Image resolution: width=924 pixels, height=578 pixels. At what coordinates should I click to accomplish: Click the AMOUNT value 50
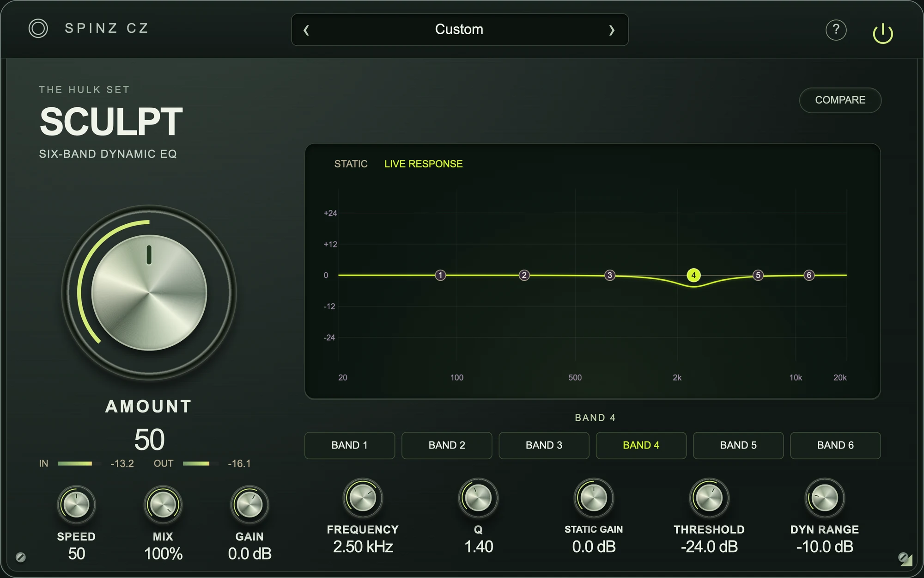[149, 439]
